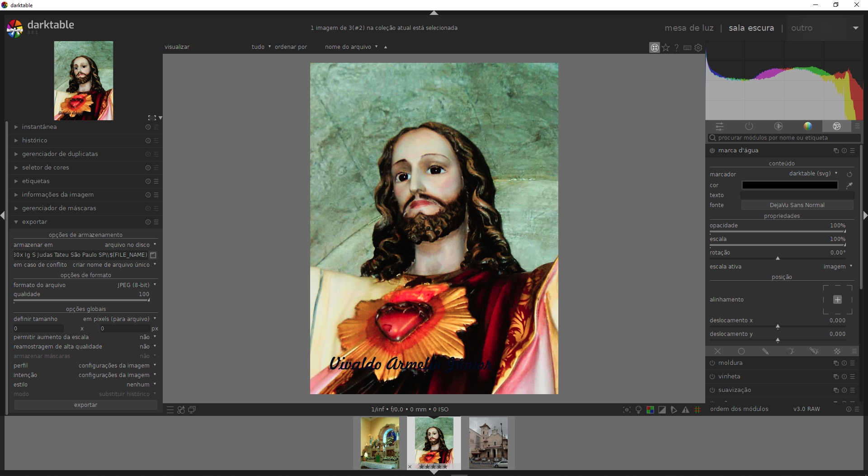Click the watermark texto input field

797,195
